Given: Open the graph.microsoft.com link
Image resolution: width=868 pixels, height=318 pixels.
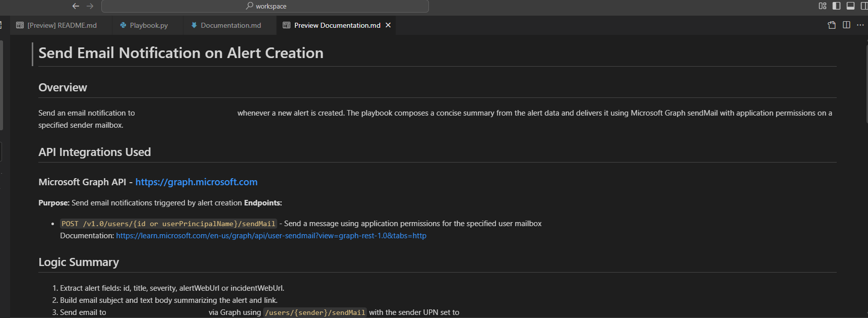Looking at the screenshot, I should pos(196,182).
